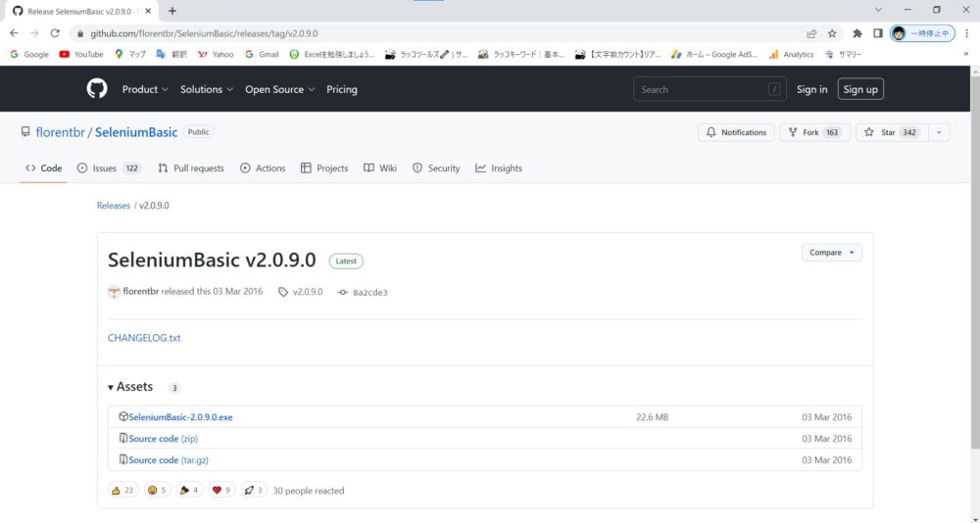Switch to the Projects tab

pos(323,168)
